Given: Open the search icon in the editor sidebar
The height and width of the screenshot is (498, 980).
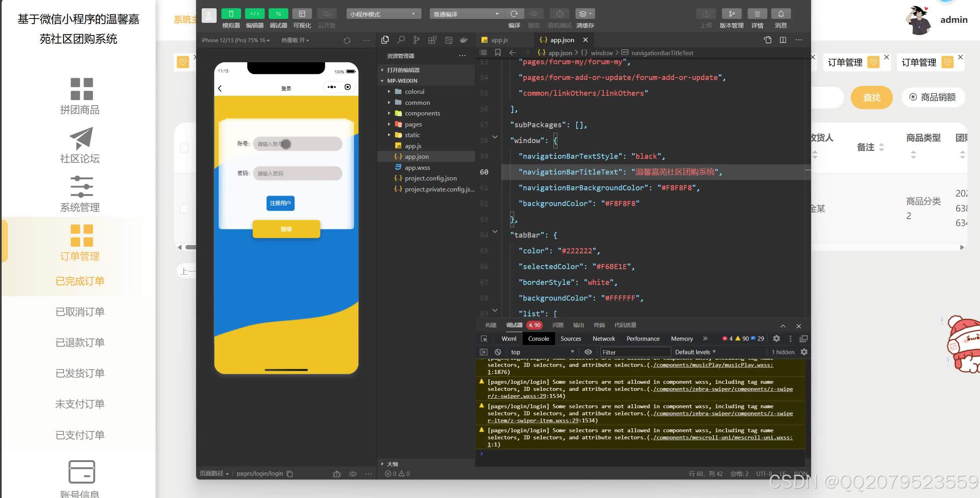Looking at the screenshot, I should point(401,40).
